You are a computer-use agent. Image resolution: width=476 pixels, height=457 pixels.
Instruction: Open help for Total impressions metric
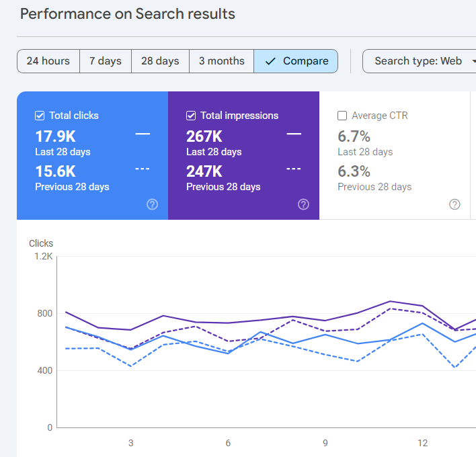click(x=303, y=204)
